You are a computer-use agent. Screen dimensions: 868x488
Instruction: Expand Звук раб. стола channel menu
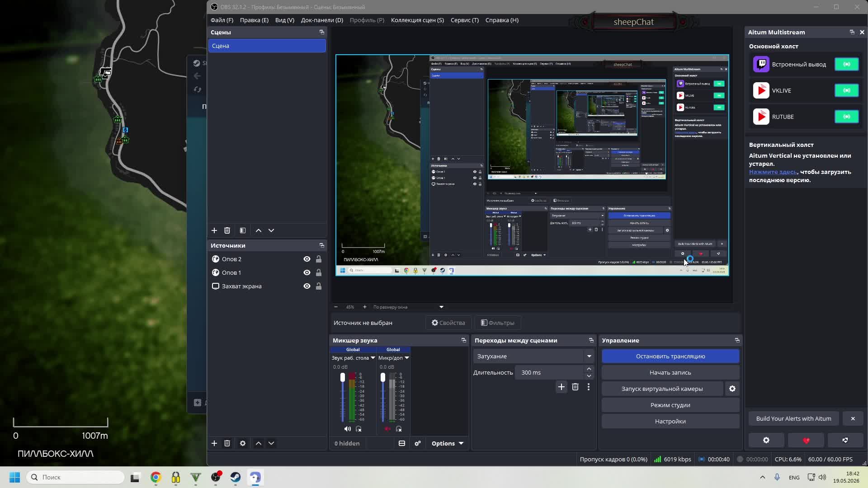(x=373, y=358)
